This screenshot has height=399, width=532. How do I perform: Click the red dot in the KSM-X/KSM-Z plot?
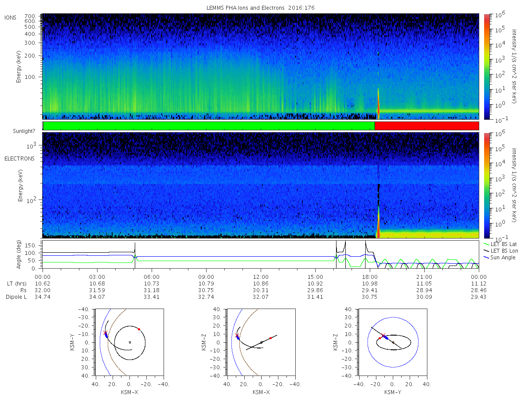[270, 338]
